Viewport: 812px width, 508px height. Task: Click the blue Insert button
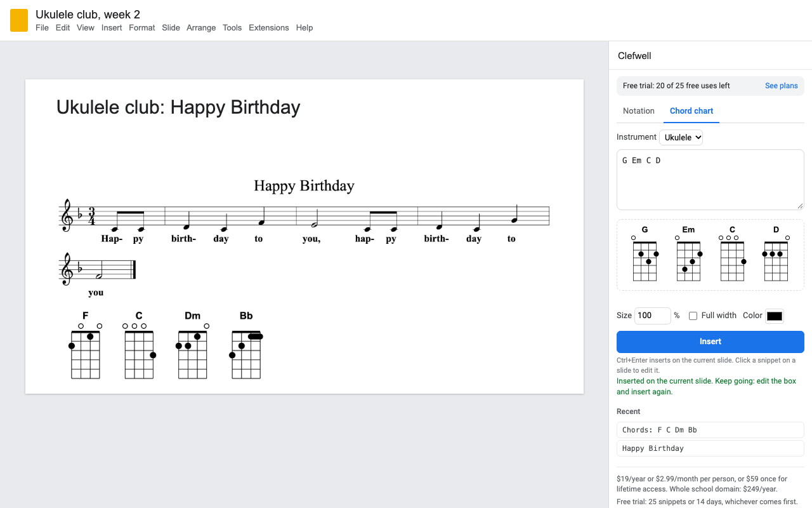point(710,342)
